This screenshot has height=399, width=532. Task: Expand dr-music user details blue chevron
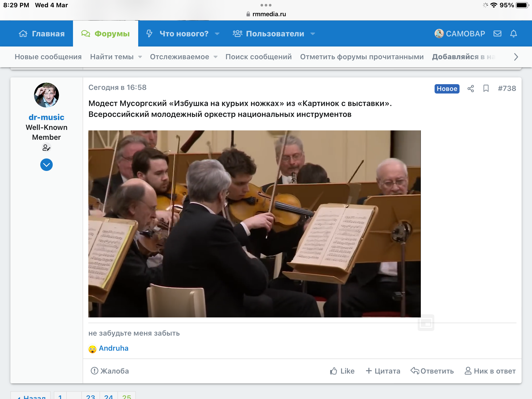coord(46,165)
